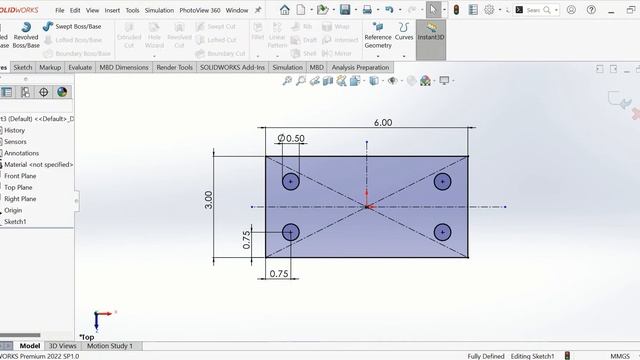
Task: Open the Save dropdown arrow
Action: pos(356,10)
